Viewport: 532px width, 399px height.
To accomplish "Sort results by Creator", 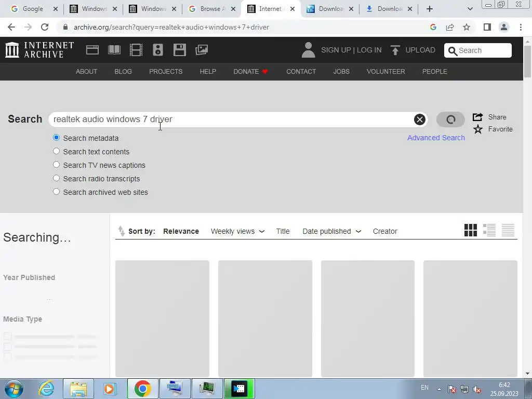I will [x=385, y=231].
